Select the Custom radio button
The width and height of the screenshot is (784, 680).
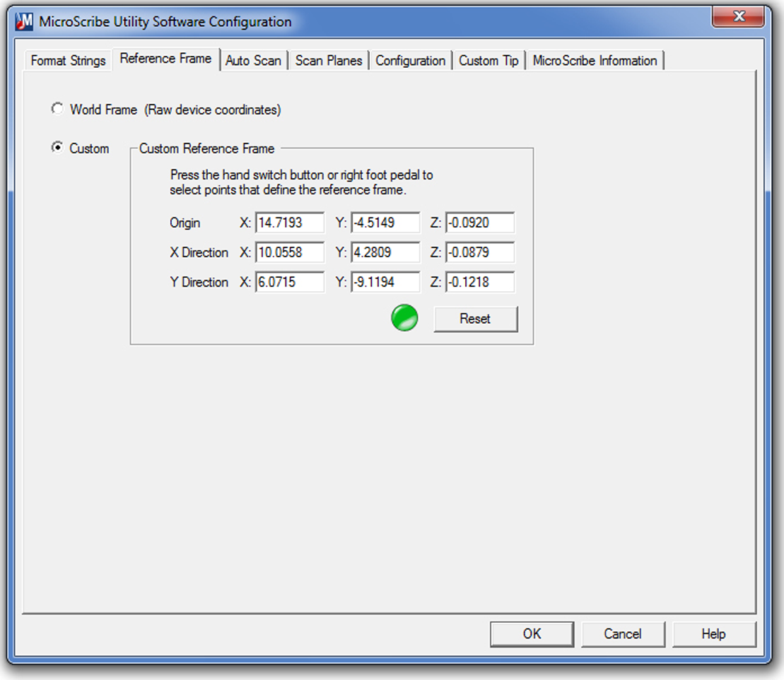(57, 148)
